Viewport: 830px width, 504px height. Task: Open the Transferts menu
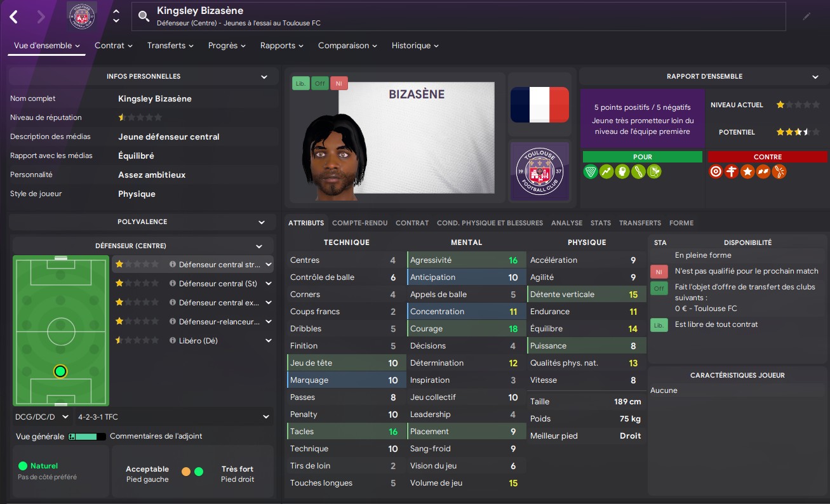point(170,46)
